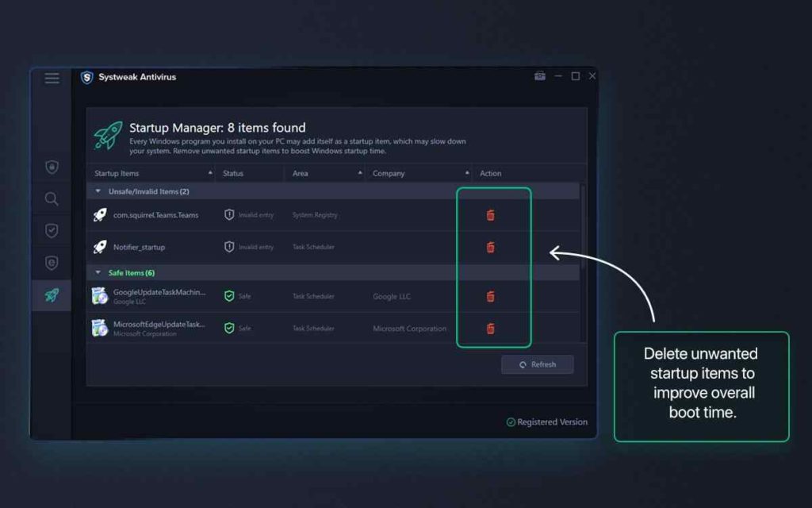Collapse the Unsafe/Invalid Items group
The image size is (812, 508).
98,191
